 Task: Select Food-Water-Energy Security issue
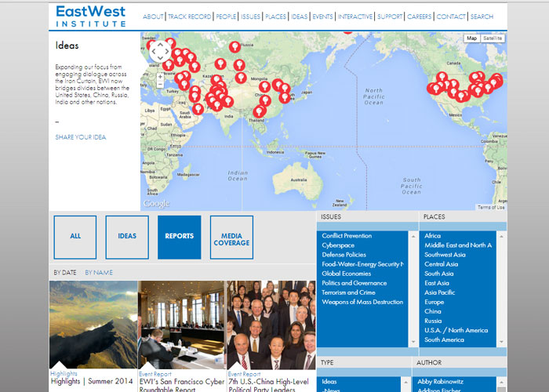[362, 264]
